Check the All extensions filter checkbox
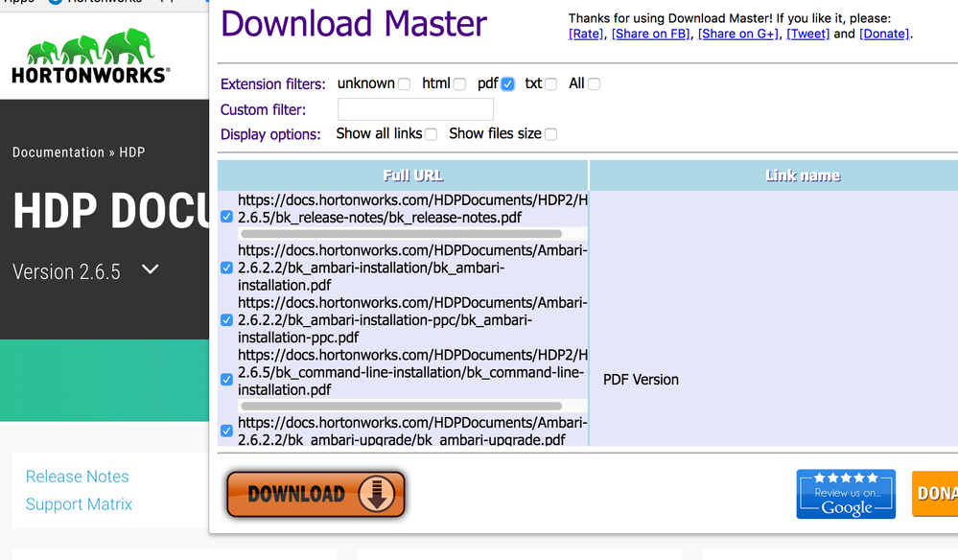Screen dimensions: 958x560 coord(594,84)
